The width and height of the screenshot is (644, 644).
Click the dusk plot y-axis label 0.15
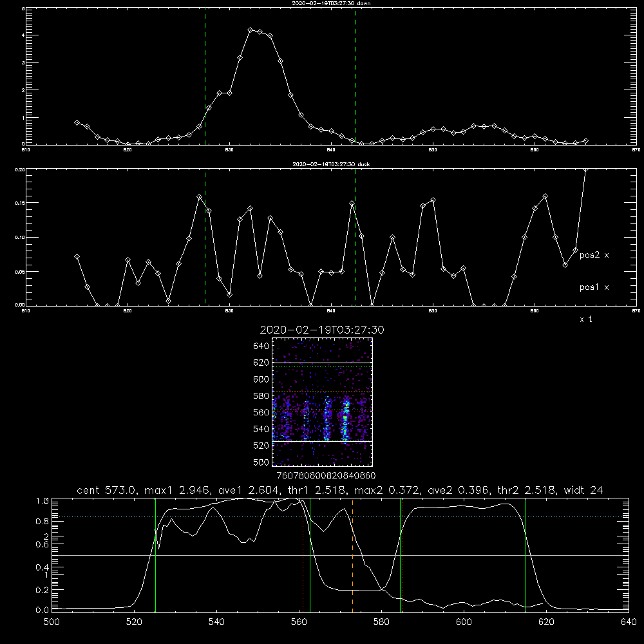coord(20,203)
